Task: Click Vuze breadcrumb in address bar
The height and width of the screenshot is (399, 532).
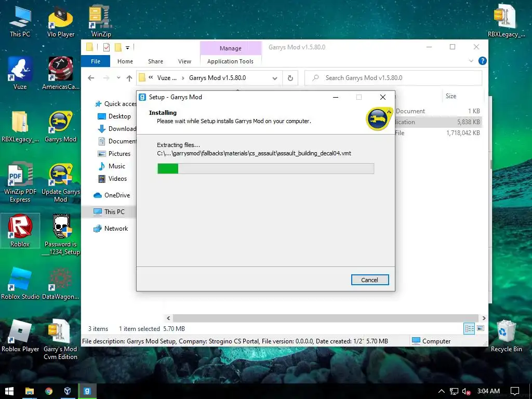Action: pyautogui.click(x=167, y=78)
